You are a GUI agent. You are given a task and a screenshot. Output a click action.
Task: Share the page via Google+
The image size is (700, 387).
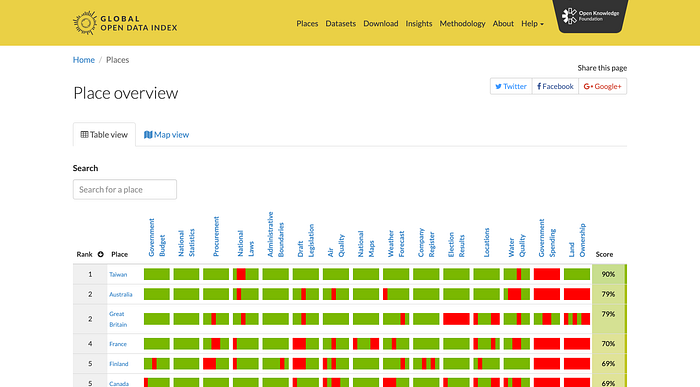tap(603, 86)
